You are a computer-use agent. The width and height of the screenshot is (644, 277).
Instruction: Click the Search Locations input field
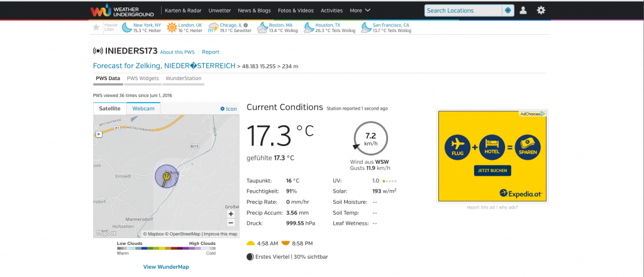(x=463, y=11)
